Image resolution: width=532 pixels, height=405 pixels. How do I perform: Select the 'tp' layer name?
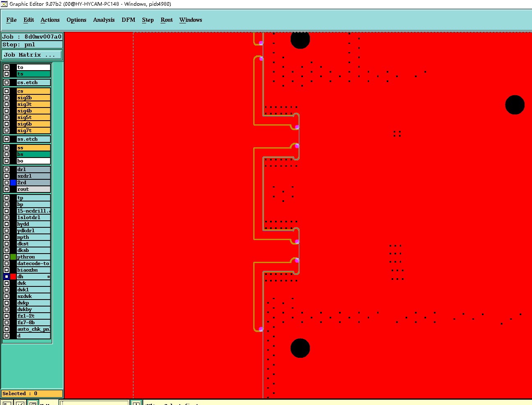[x=34, y=198]
